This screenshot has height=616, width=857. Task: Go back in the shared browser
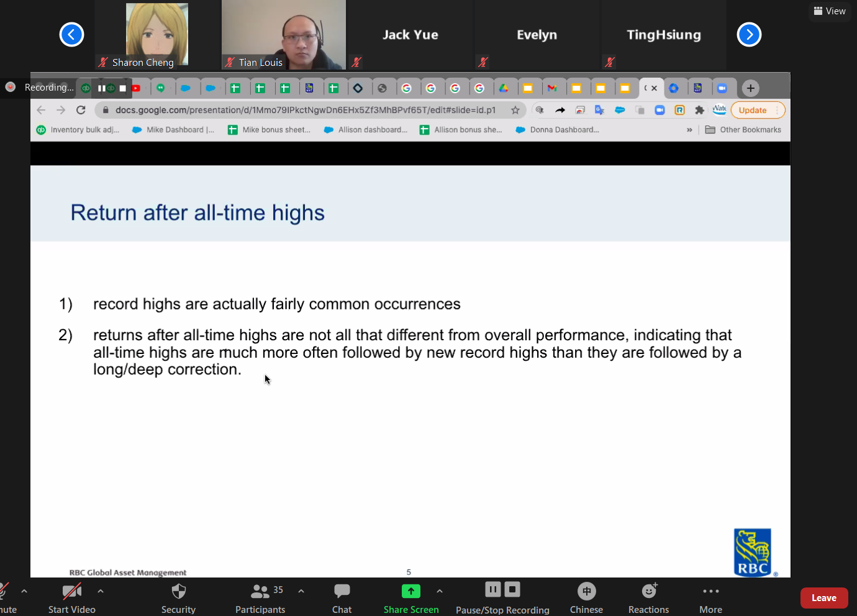click(x=41, y=110)
